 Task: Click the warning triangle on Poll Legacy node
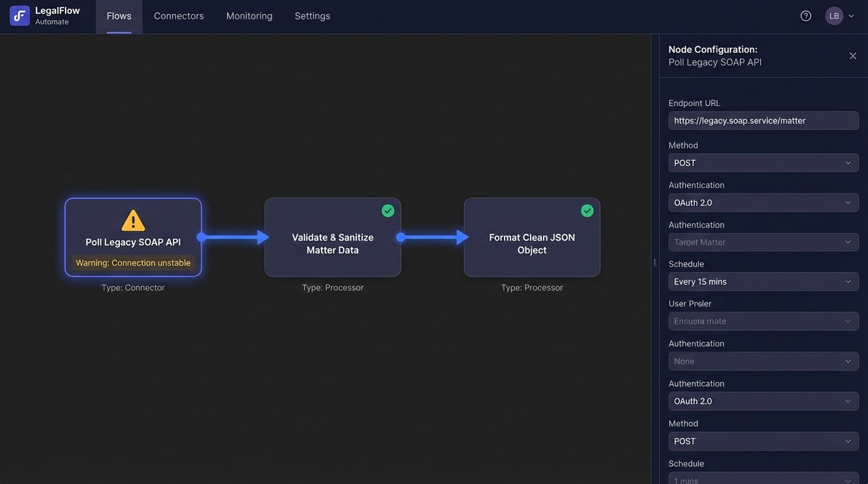[x=133, y=221]
